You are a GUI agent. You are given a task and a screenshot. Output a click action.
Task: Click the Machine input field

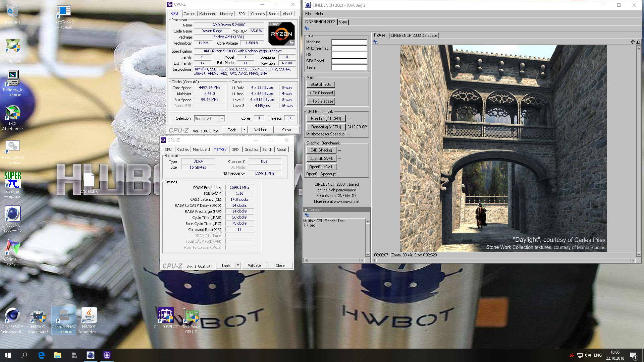pos(349,42)
